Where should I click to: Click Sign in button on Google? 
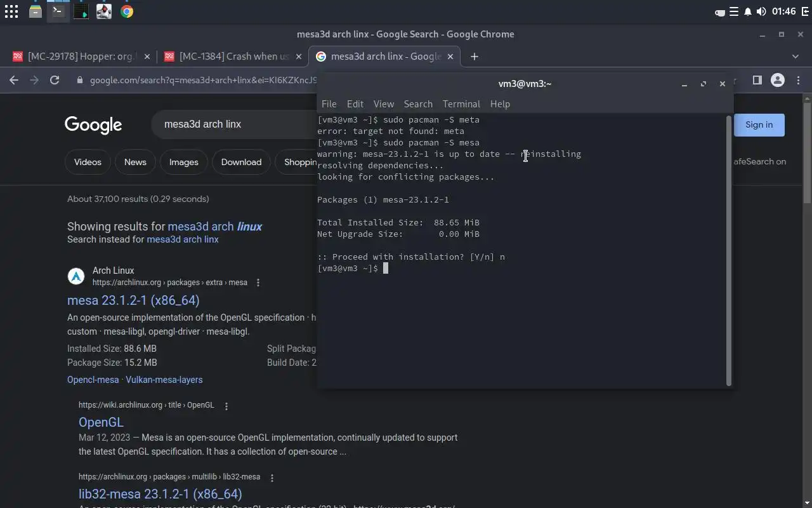(759, 124)
